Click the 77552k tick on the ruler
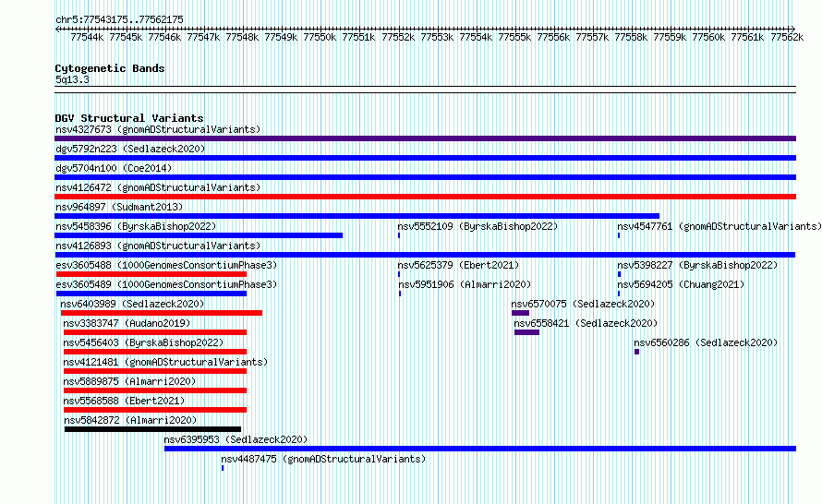The image size is (822, 504). point(398,37)
